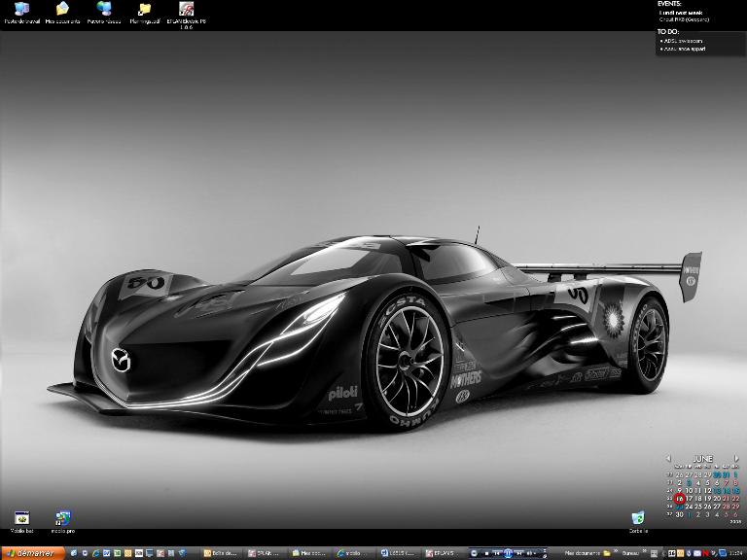Launch Outlook from the quick launch bar
This screenshot has width=747, height=560.
pyautogui.click(x=127, y=553)
